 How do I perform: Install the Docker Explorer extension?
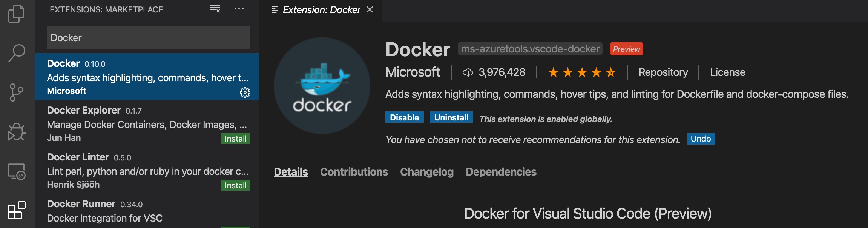click(x=235, y=139)
